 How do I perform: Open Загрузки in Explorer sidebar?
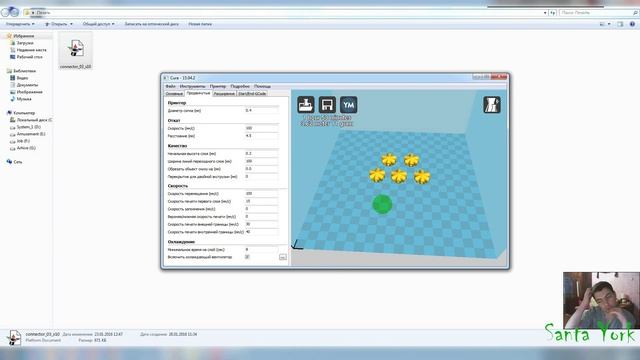click(x=24, y=43)
